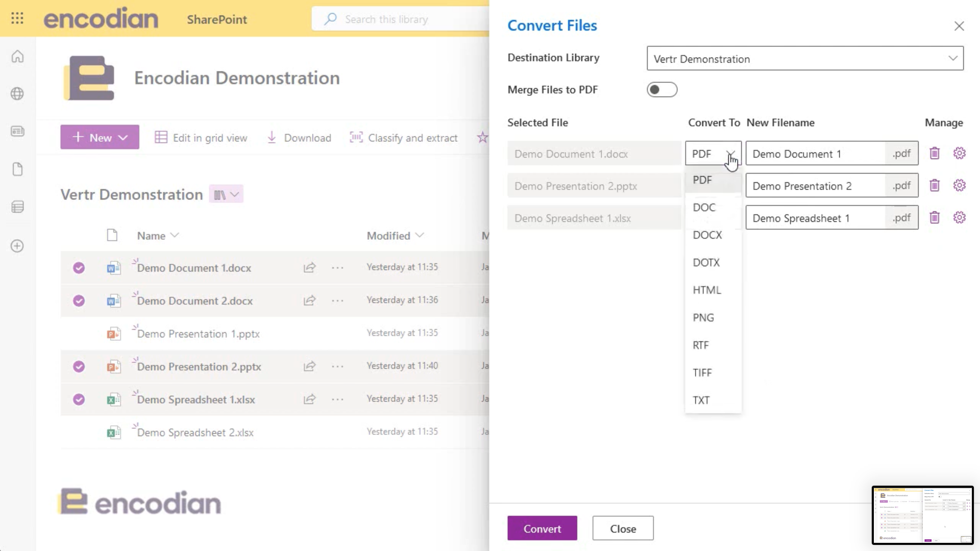Click the Encodian Demonstration site logo
The width and height of the screenshot is (980, 551).
click(90, 78)
